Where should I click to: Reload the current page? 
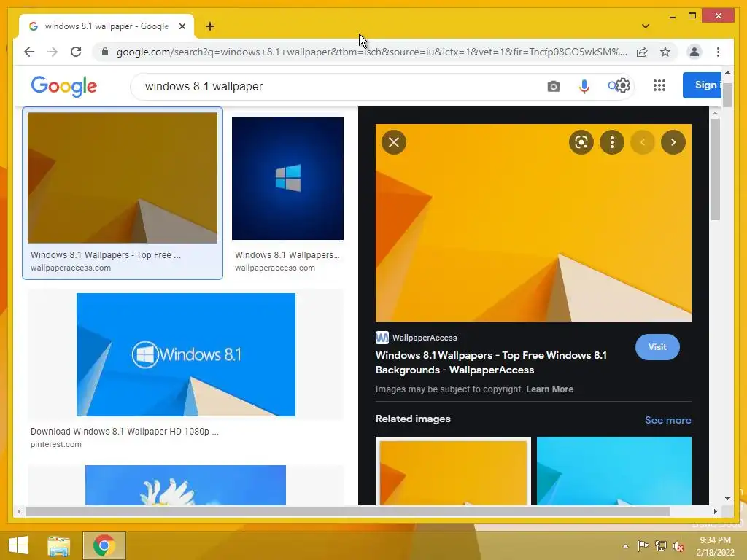76,52
